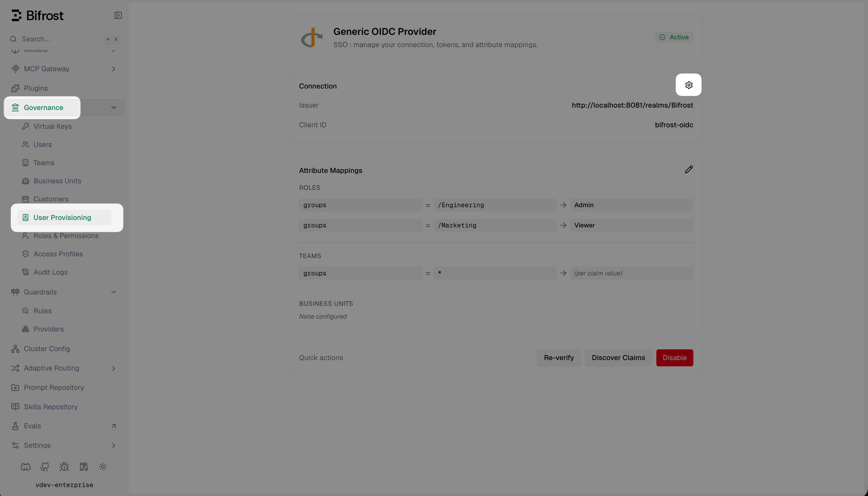This screenshot has width=868, height=496.
Task: Click the /Engineering claim value field
Action: pos(495,205)
